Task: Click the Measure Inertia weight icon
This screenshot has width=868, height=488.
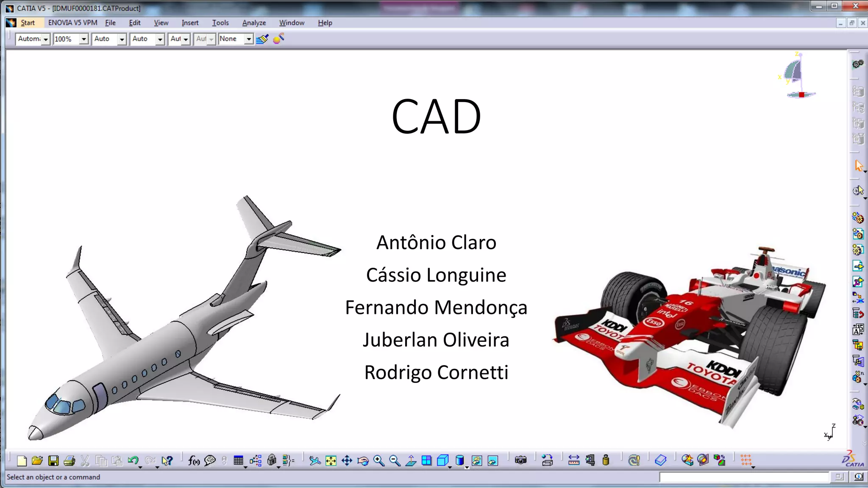Action: [x=606, y=460]
